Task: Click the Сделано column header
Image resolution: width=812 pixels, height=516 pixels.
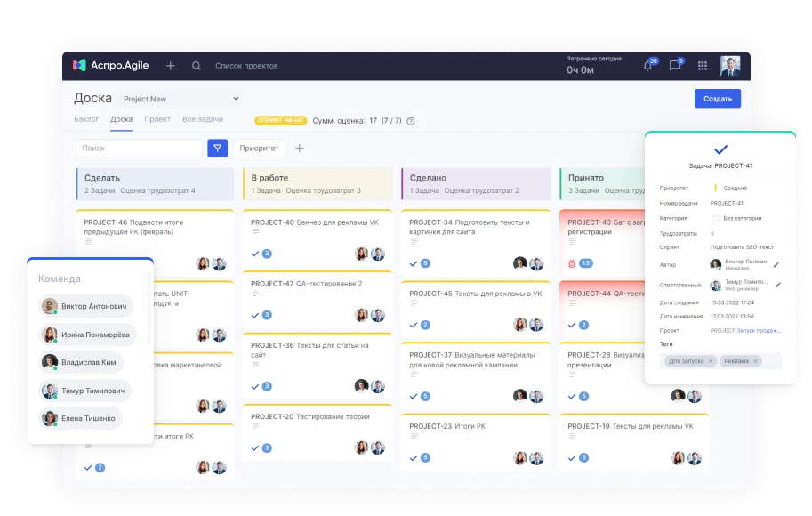Action: coord(476,184)
